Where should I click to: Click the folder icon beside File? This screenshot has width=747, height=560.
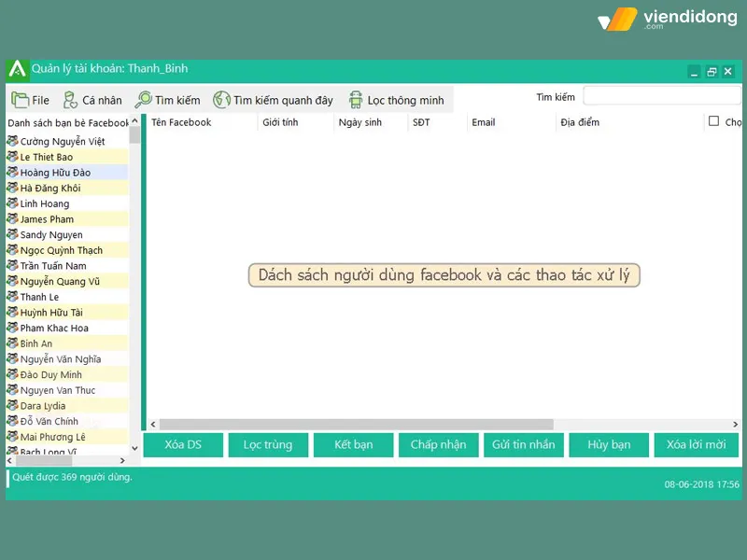point(20,100)
